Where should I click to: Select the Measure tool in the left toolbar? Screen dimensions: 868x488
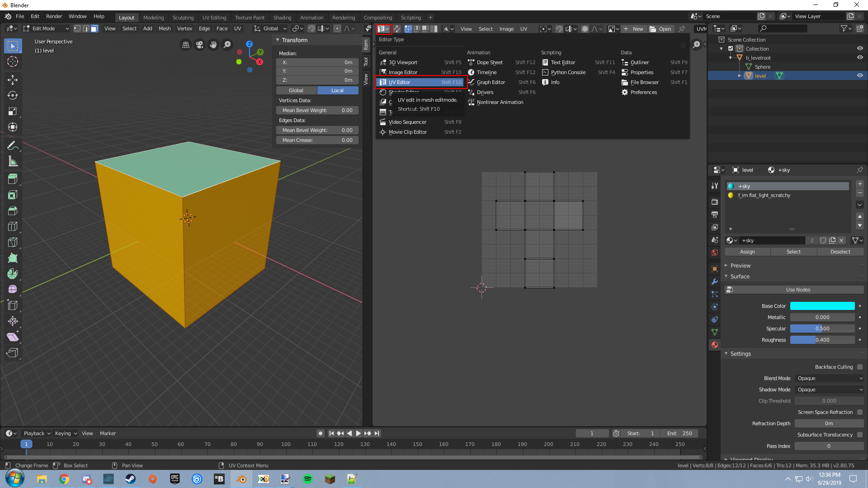tap(13, 161)
